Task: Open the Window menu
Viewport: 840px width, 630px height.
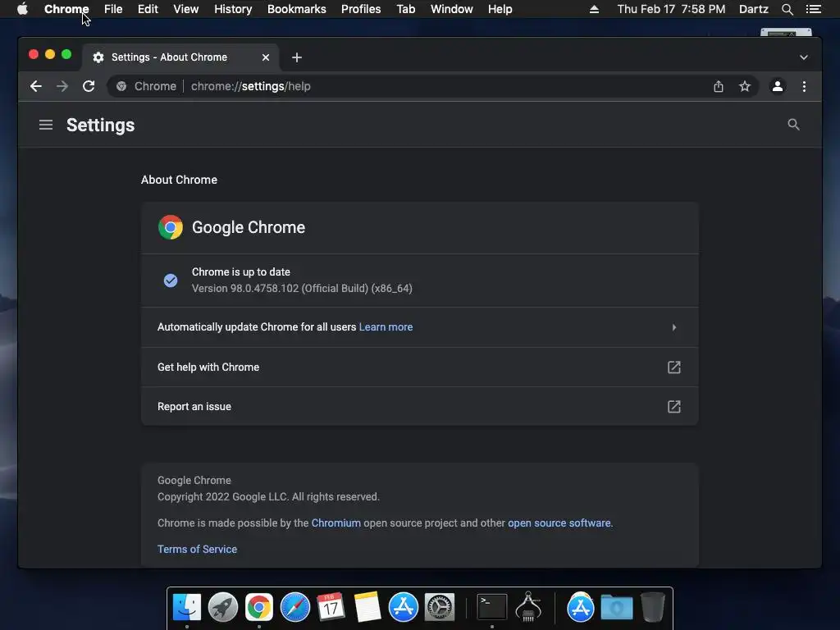Action: click(x=452, y=9)
